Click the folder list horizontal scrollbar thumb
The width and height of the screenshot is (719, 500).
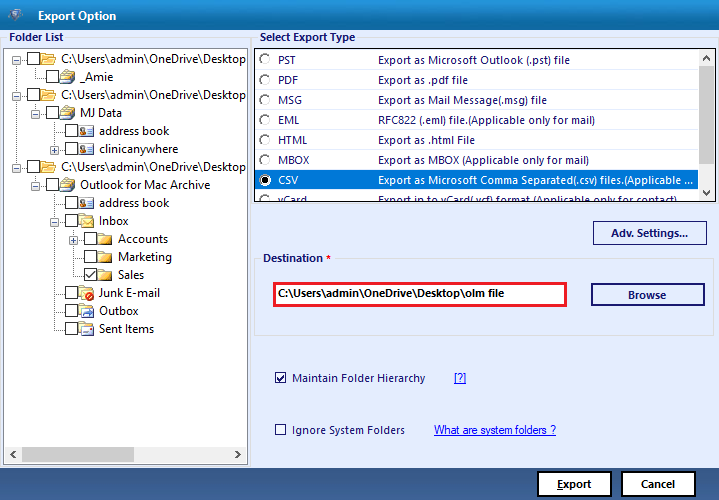78,454
